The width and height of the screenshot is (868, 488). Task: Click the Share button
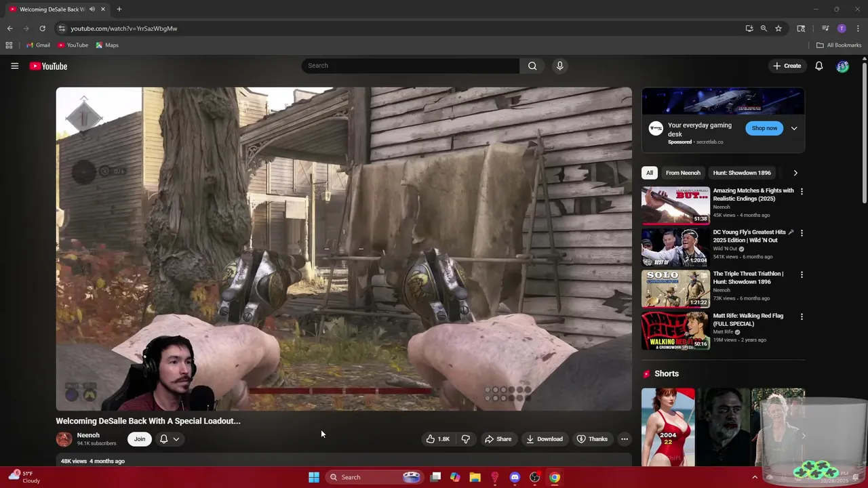tap(498, 439)
